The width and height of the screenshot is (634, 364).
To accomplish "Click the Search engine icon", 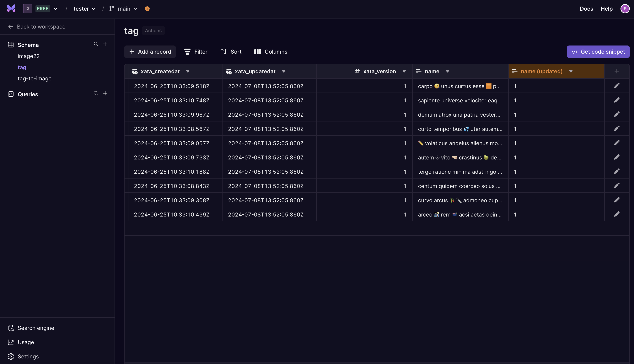I will click(x=11, y=328).
